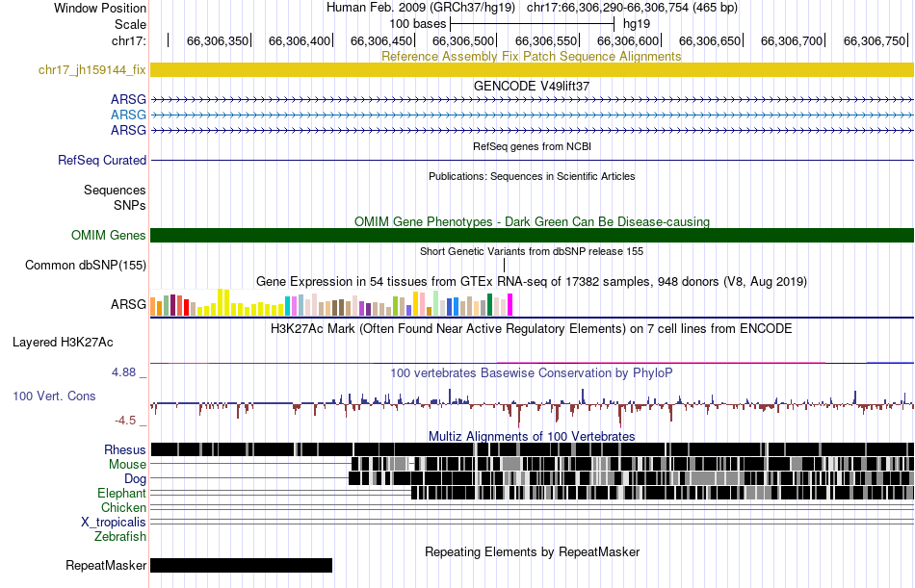Click the Elephant alignment block
This screenshot has height=588, width=915.
click(663, 493)
